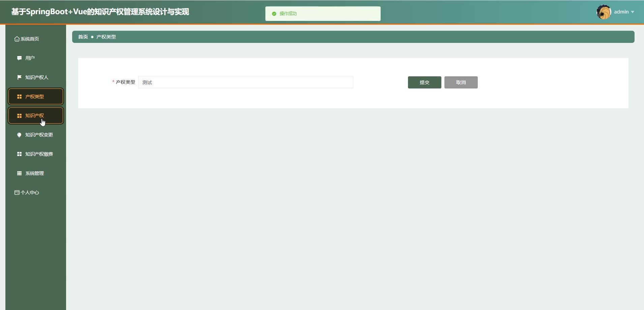Image resolution: width=644 pixels, height=310 pixels.
Task: Click the chat icon beside 用户
Action: pyautogui.click(x=19, y=58)
